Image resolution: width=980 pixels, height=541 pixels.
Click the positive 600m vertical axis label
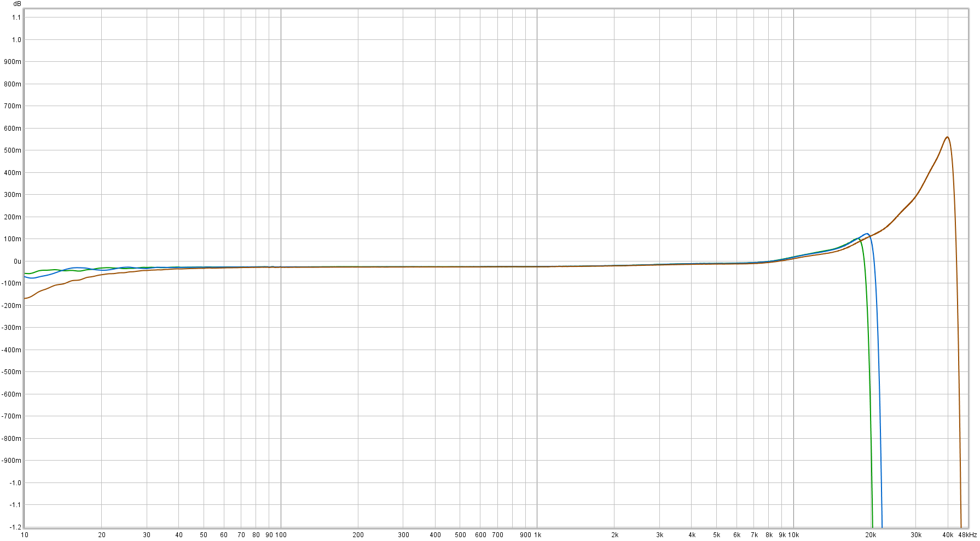(x=14, y=129)
